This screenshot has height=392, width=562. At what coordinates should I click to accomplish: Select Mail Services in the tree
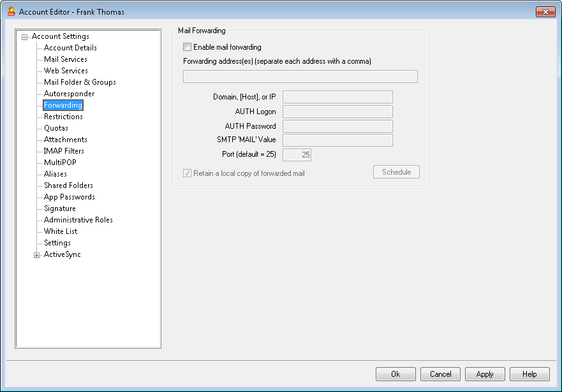[x=65, y=59]
